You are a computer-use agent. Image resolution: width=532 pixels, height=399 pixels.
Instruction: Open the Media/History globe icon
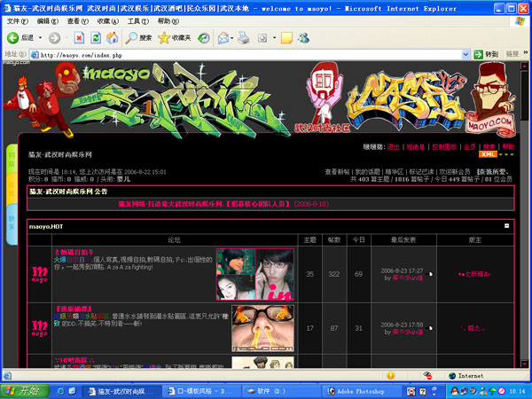pyautogui.click(x=204, y=37)
